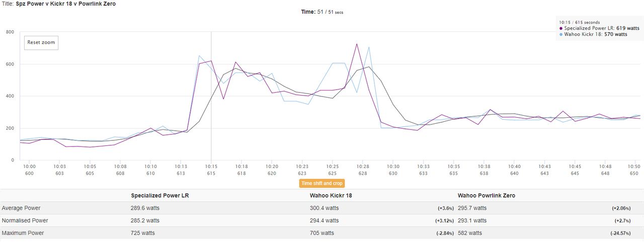Click the Maximum Power row label
The image size is (644, 245).
coord(23,233)
